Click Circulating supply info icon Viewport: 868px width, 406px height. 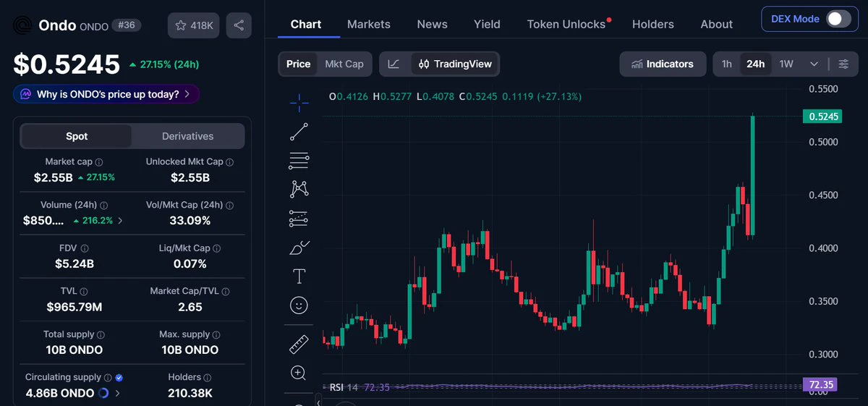tap(108, 378)
